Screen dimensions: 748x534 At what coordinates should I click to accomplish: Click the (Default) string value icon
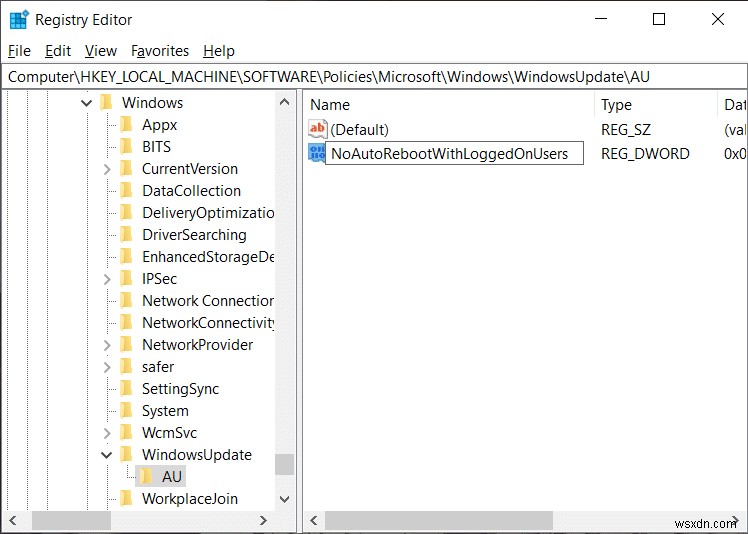(317, 129)
